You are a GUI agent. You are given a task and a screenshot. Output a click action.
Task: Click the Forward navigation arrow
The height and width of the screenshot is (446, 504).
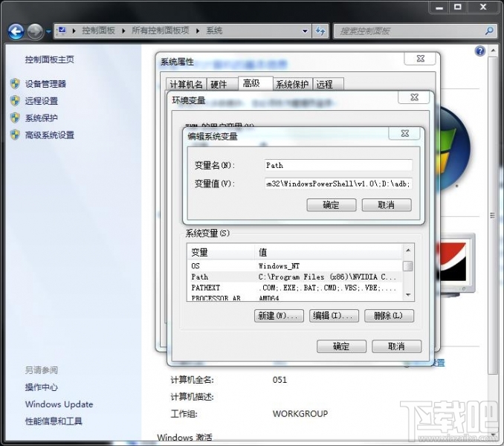(35, 31)
